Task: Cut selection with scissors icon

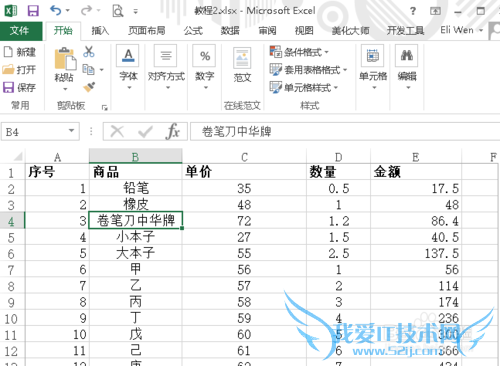Action: [89, 52]
